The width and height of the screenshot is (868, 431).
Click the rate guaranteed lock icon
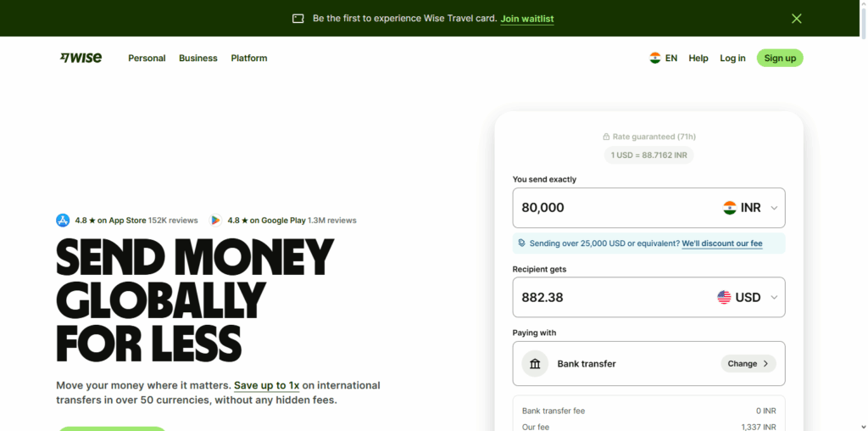coord(606,137)
